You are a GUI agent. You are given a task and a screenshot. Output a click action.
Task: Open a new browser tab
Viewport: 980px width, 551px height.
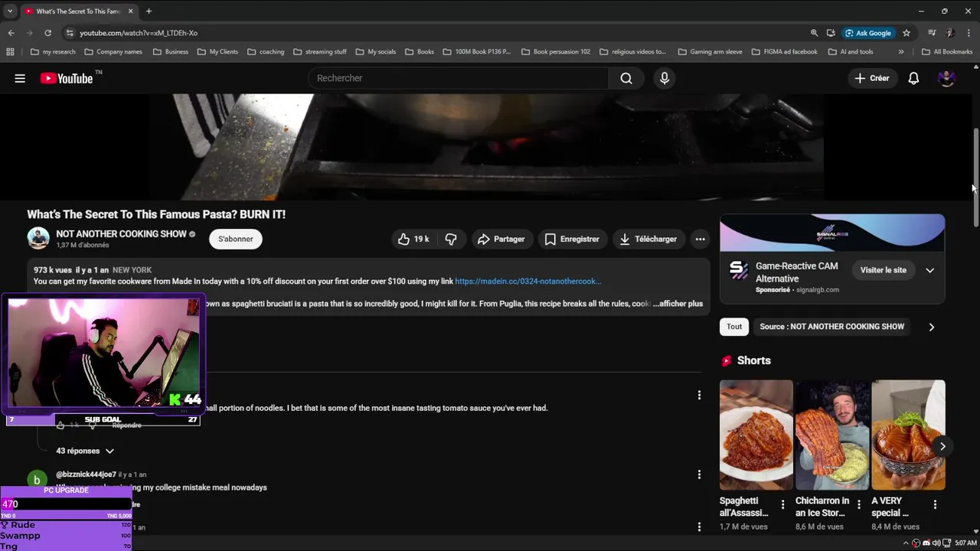pos(149,11)
